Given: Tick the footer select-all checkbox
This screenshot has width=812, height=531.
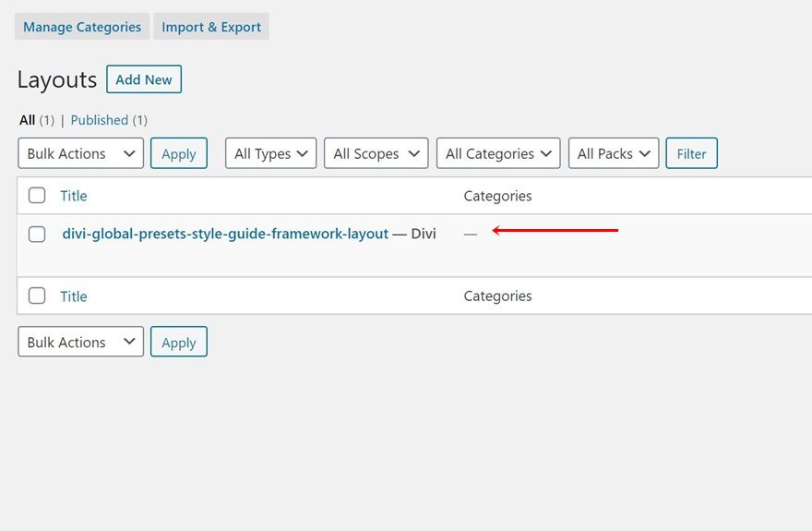Looking at the screenshot, I should point(37,296).
